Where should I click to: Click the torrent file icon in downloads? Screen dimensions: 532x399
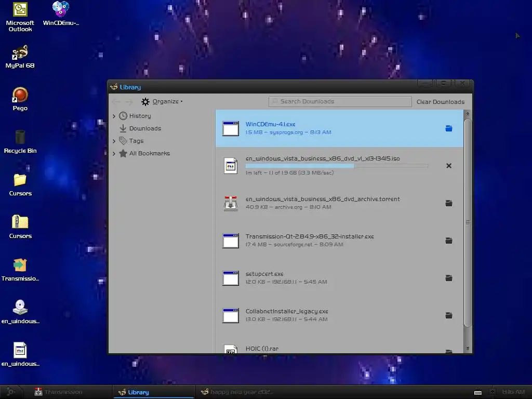pos(230,203)
